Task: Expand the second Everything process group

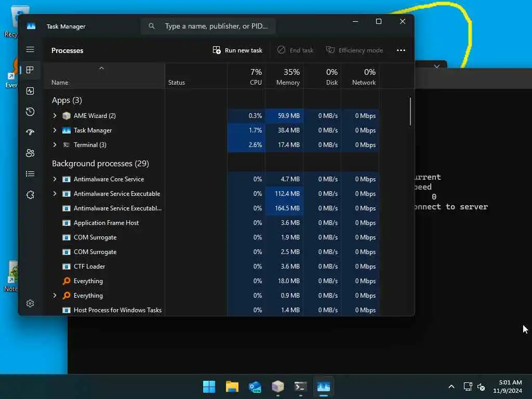Action: click(x=55, y=296)
